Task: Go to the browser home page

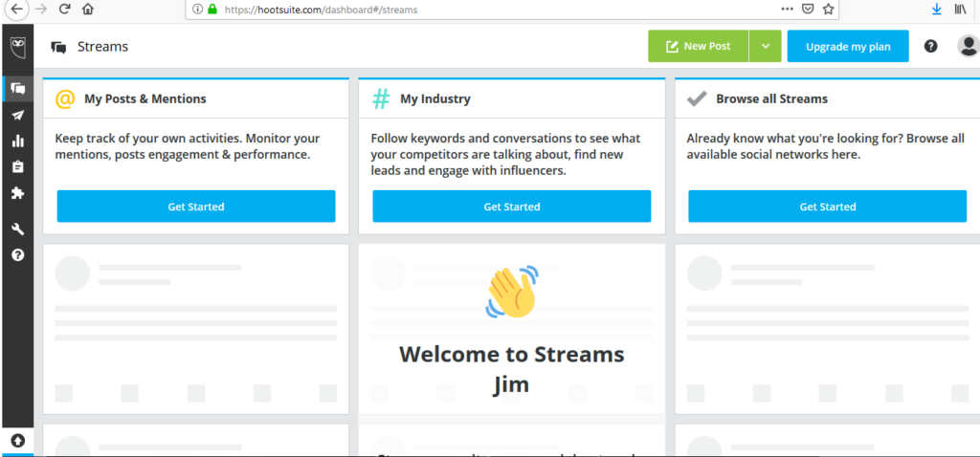Action: (88, 10)
